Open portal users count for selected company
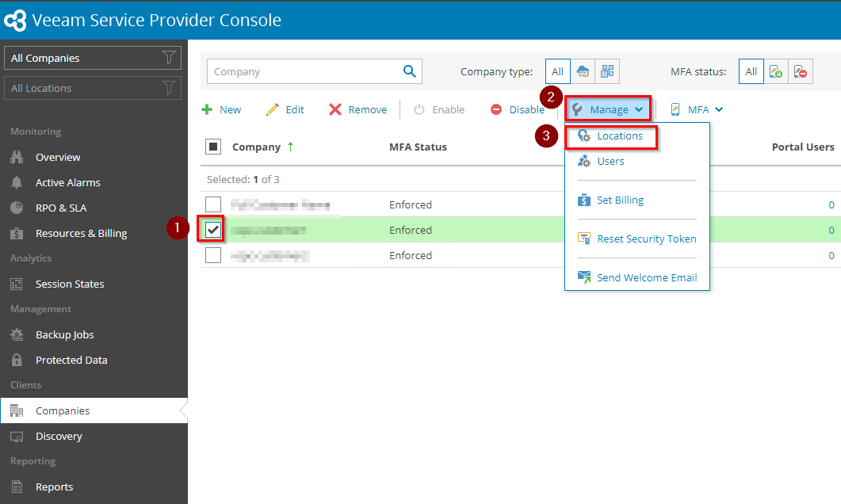841x504 pixels. (831, 230)
